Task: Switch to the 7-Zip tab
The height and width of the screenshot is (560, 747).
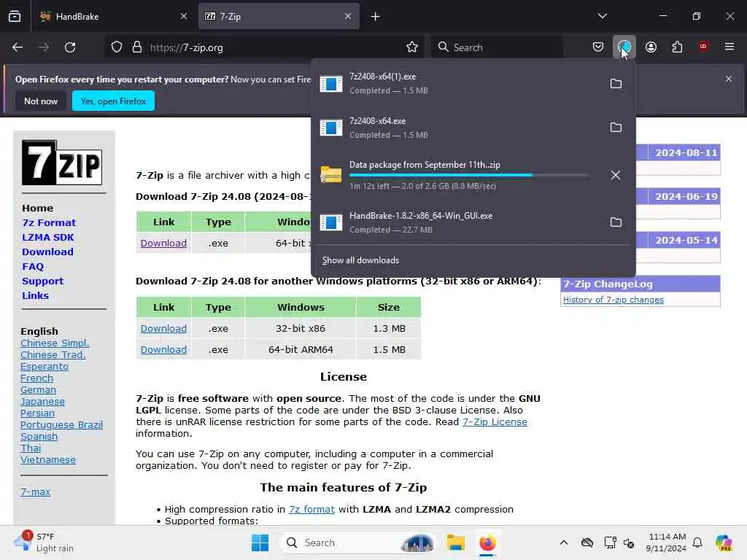Action: coord(279,16)
